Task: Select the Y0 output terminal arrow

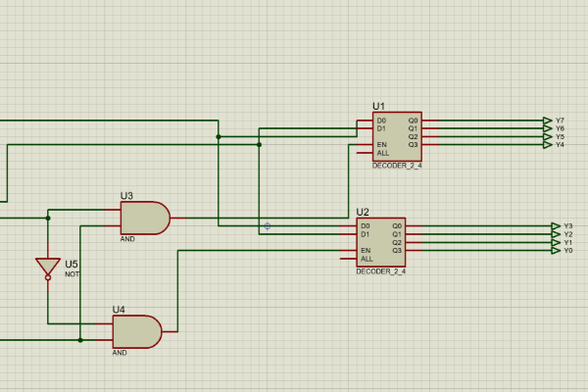Action: coord(556,250)
